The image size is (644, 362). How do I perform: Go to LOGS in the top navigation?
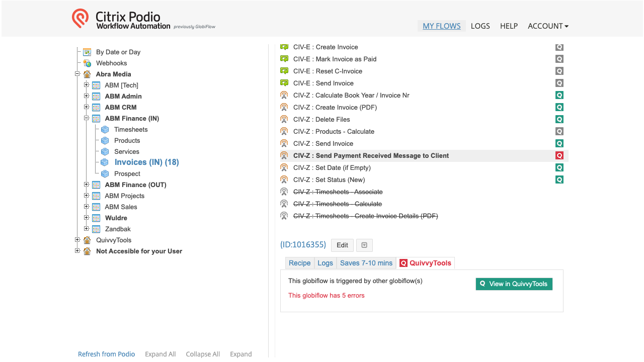coord(480,26)
